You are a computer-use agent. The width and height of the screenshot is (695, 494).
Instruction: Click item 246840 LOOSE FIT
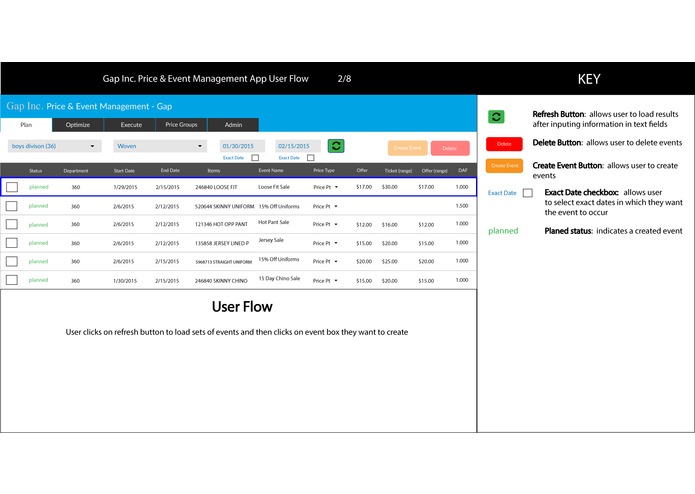tap(216, 187)
